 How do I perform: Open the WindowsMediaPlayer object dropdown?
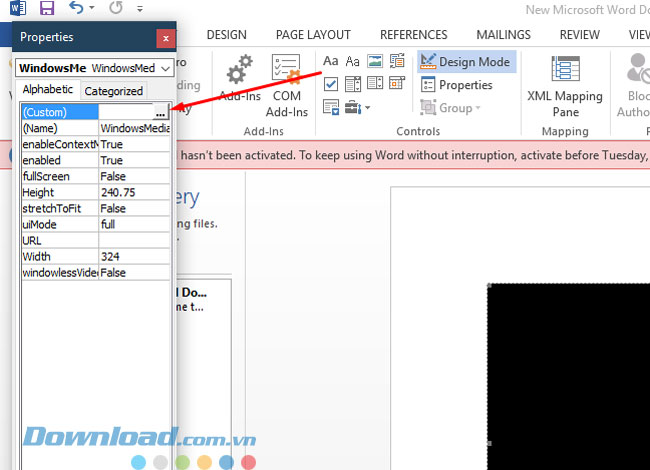click(x=165, y=68)
